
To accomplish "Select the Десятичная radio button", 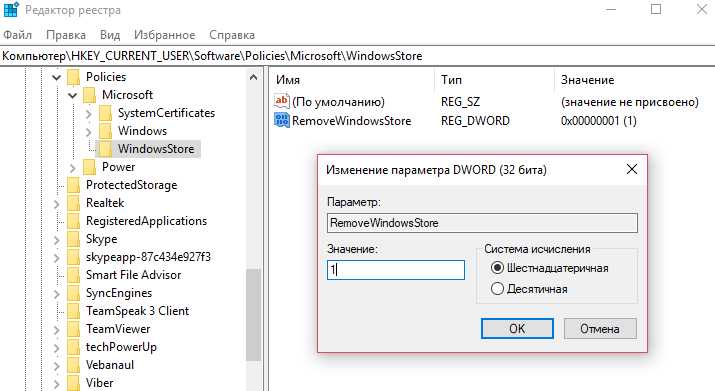I will [497, 288].
